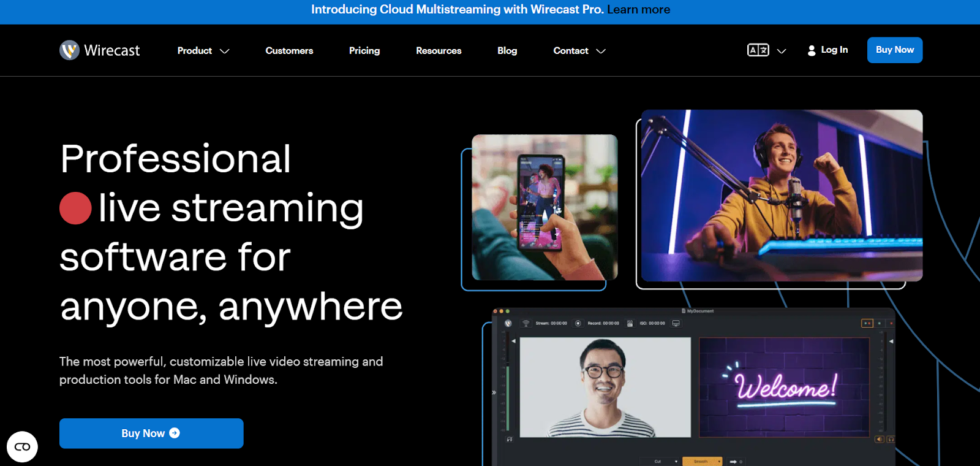This screenshot has height=466, width=980.
Task: Click the phone live stream image
Action: 545,207
